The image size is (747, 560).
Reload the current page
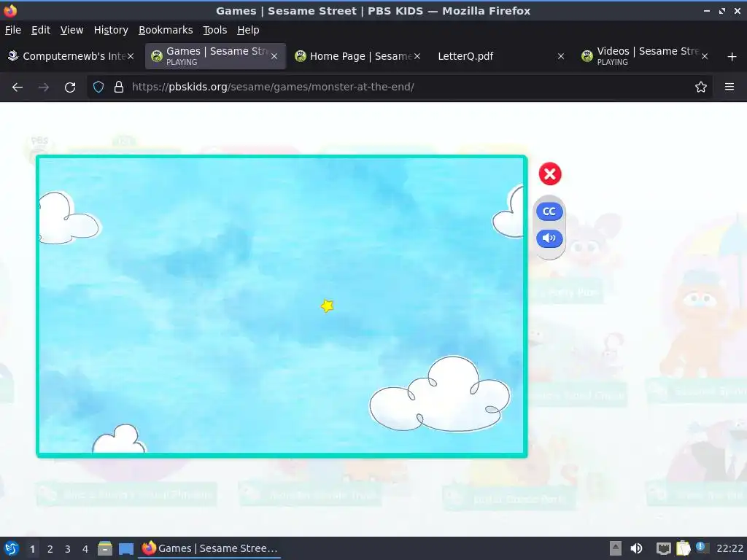coord(70,87)
